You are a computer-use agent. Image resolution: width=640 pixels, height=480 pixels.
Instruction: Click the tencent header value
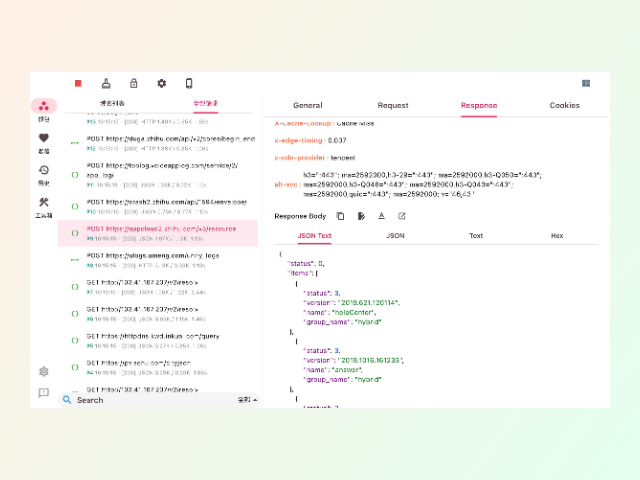click(x=343, y=158)
